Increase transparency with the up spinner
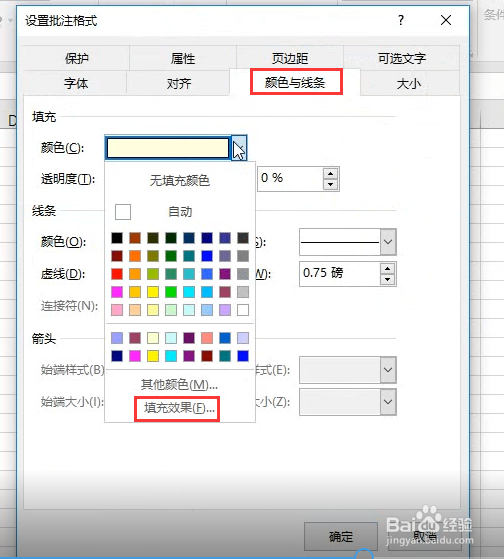504x559 pixels. [x=331, y=173]
